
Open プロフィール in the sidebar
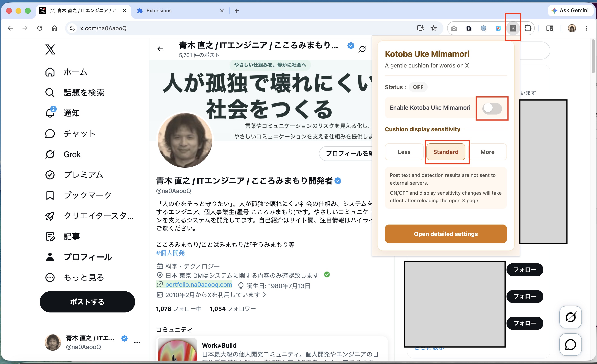[78, 257]
